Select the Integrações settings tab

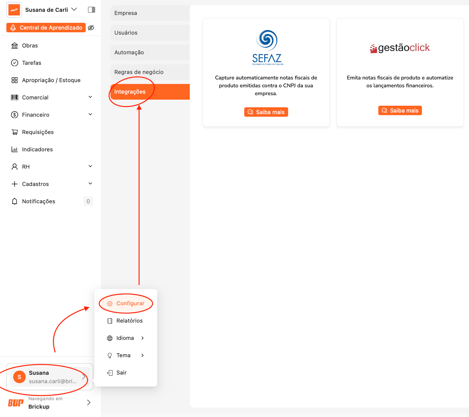pos(150,92)
